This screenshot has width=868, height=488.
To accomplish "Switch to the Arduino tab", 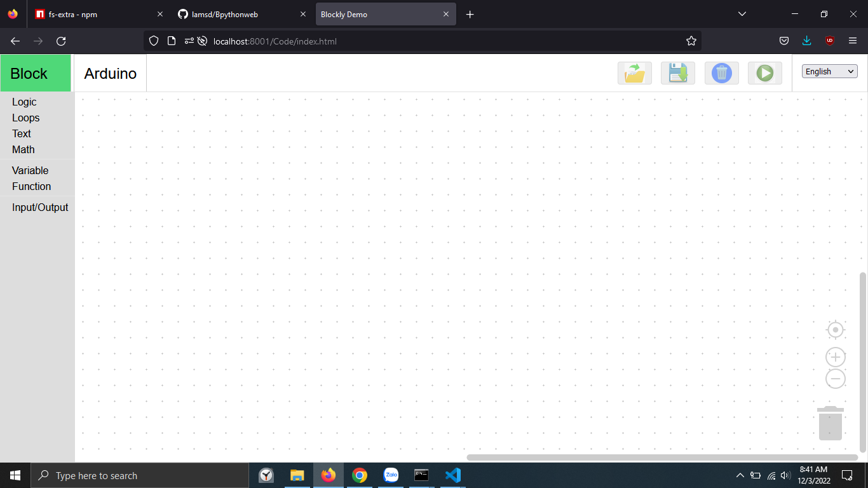I will (111, 73).
